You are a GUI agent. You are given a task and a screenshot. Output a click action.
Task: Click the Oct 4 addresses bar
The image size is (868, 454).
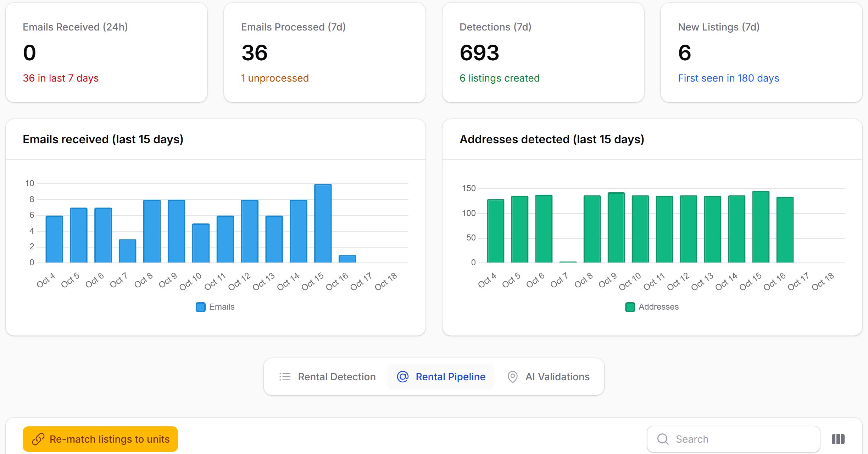496,231
